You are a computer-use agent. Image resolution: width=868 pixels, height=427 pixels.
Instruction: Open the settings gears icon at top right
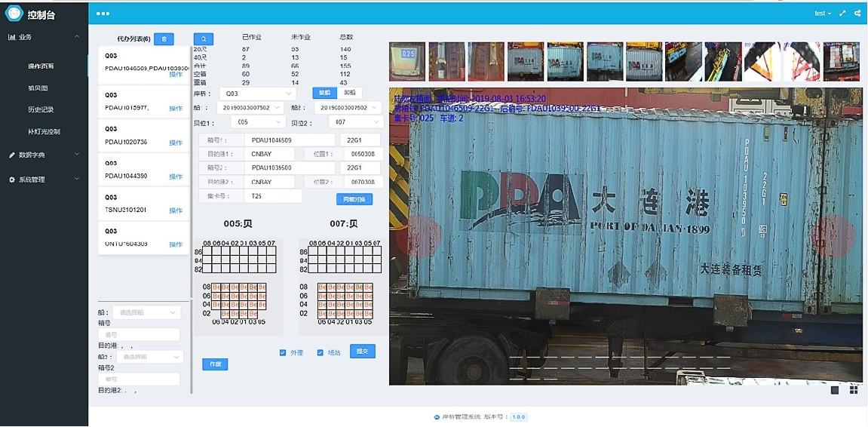857,14
